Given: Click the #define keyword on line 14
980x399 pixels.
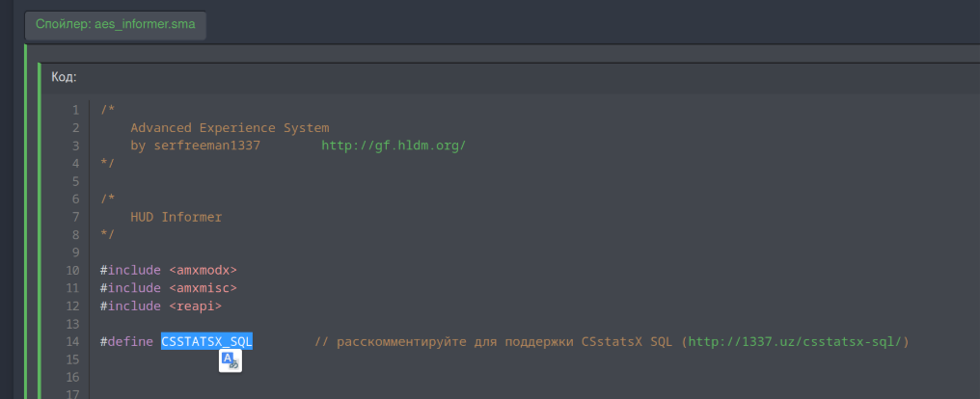Looking at the screenshot, I should 127,341.
